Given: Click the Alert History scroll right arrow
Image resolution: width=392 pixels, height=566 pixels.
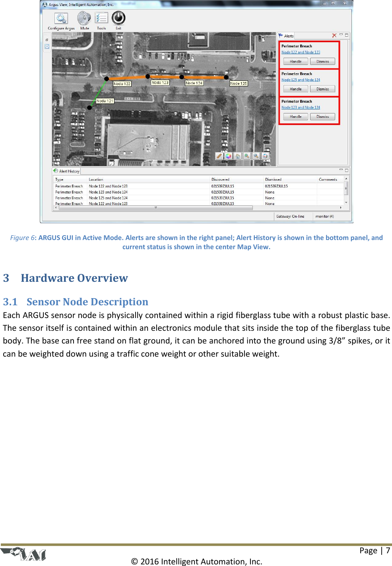Looking at the screenshot, I should [341, 208].
